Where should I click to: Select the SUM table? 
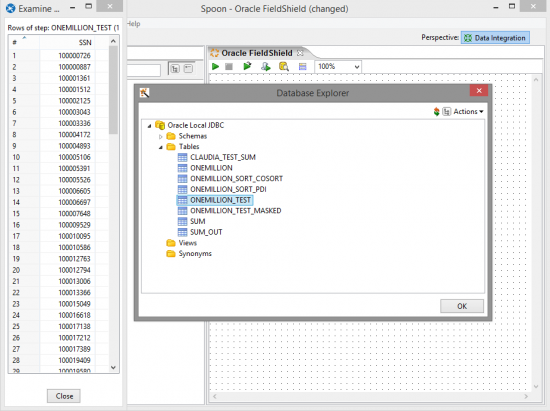point(197,221)
